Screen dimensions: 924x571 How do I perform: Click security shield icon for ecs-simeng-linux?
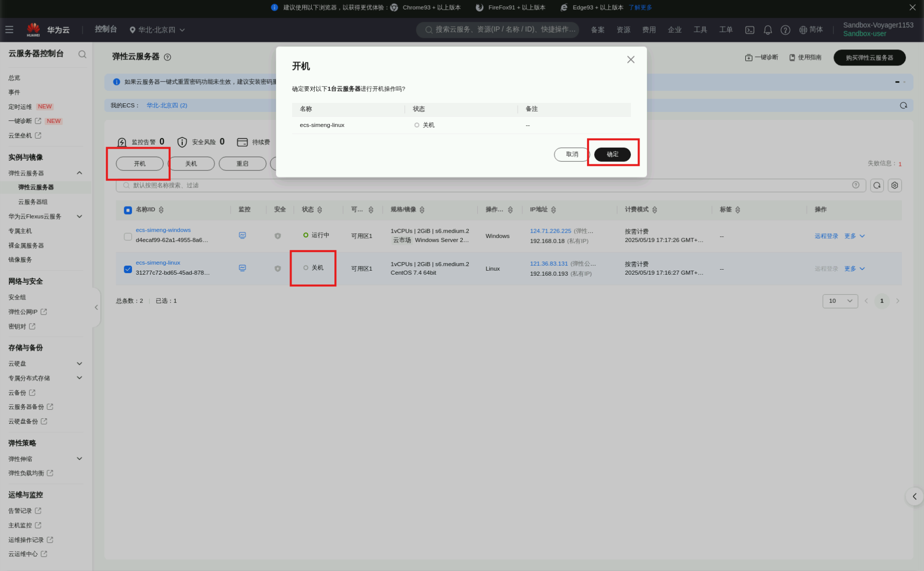click(277, 269)
